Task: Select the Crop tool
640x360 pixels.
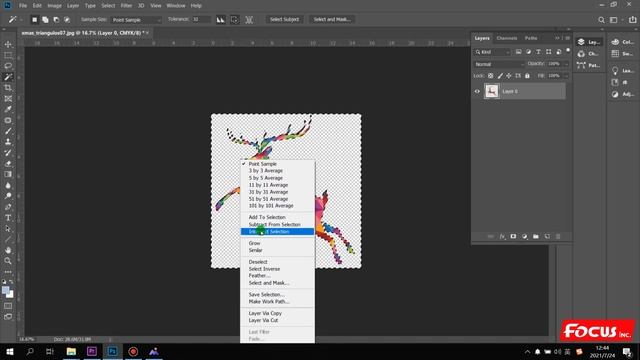Action: (x=8, y=88)
